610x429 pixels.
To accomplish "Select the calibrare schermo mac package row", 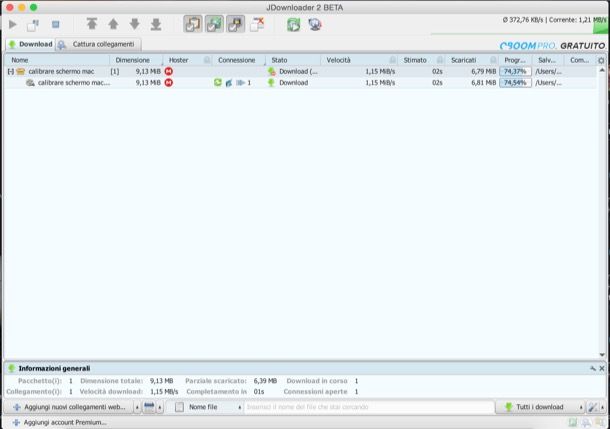I will [x=300, y=72].
